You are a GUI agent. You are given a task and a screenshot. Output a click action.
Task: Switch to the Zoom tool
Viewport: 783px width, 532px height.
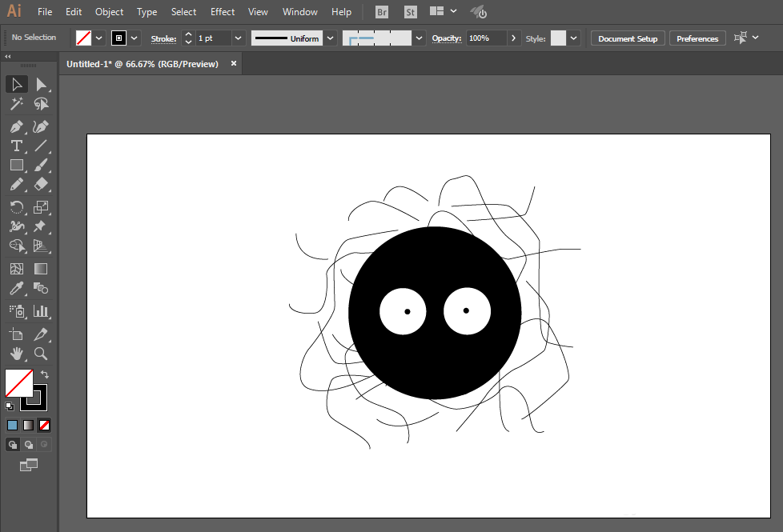[x=41, y=354]
